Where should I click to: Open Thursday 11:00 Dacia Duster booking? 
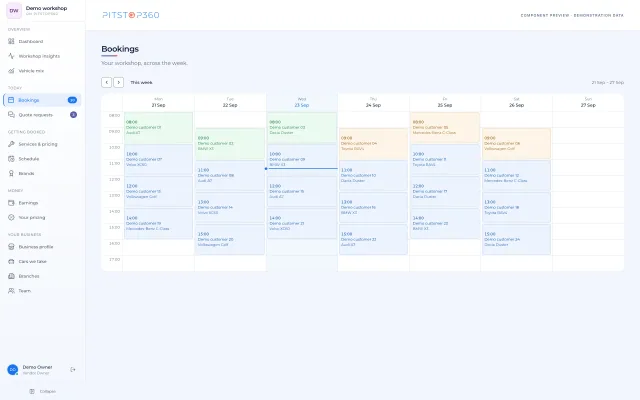click(373, 176)
